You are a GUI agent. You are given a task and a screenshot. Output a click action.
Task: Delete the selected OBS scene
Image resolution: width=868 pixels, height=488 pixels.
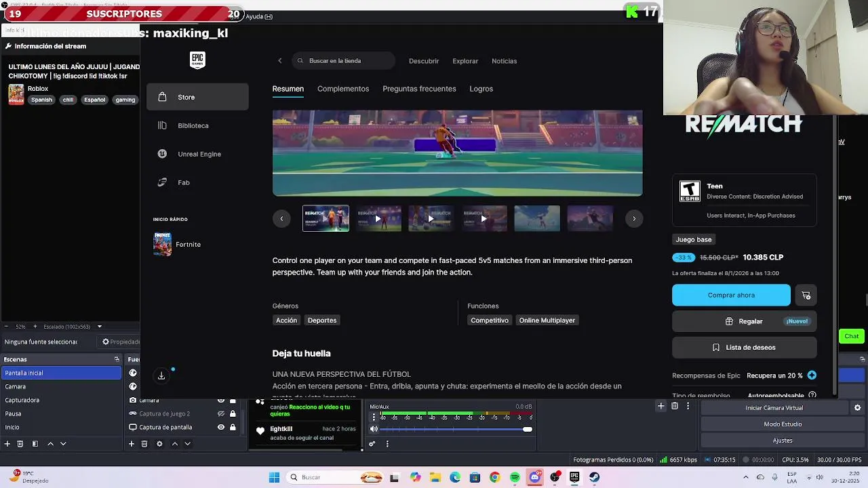point(20,444)
